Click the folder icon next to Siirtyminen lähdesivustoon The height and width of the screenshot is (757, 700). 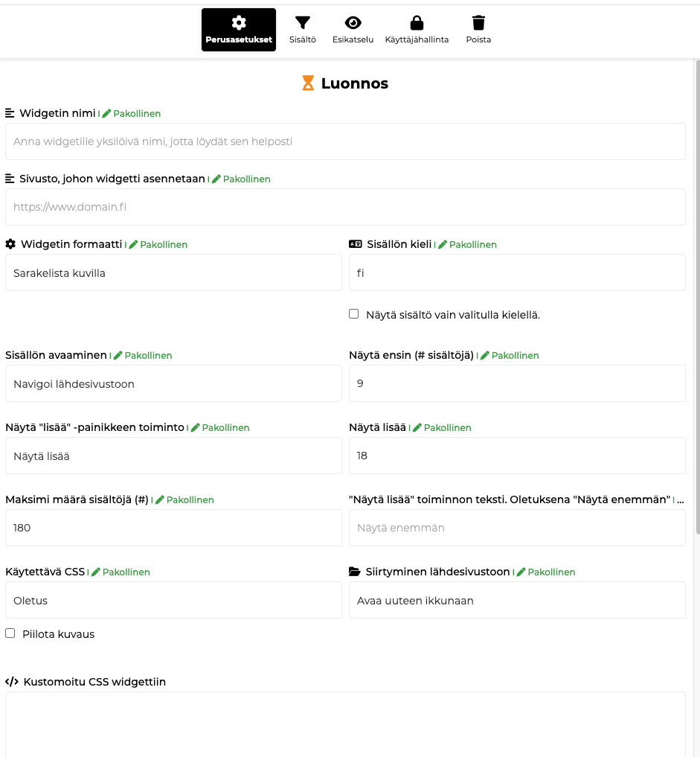pos(355,572)
